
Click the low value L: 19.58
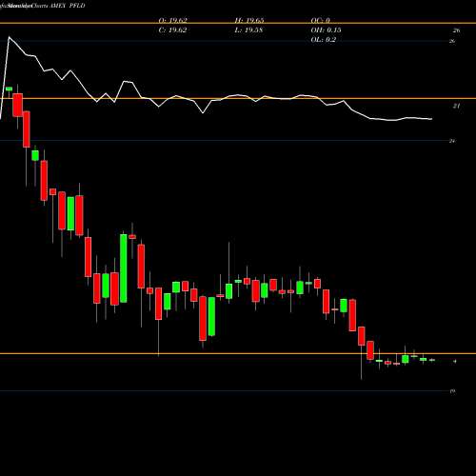(248, 30)
